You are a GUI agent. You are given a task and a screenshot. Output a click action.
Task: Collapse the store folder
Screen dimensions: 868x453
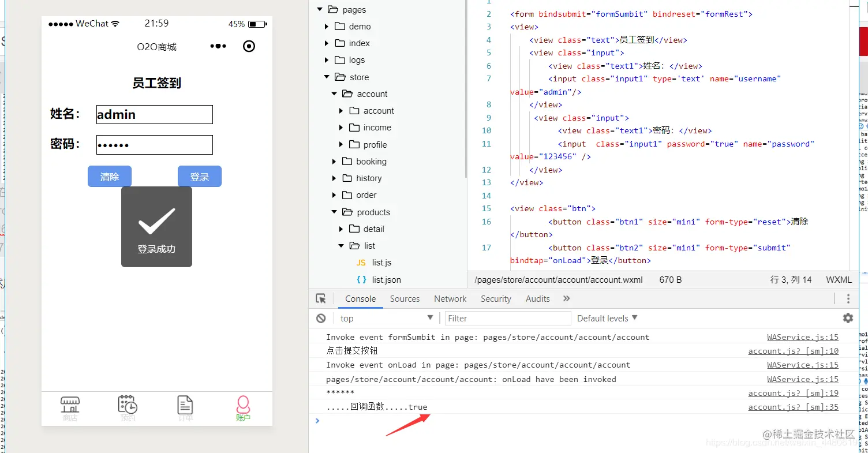coord(327,77)
